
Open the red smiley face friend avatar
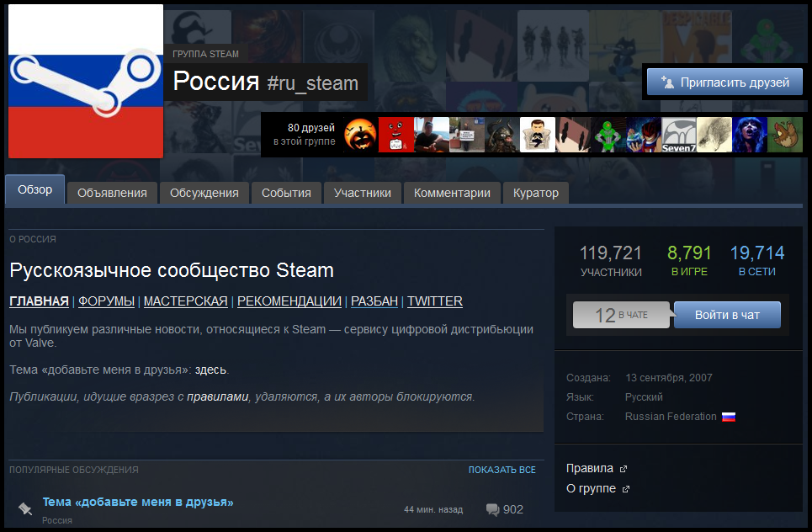(x=395, y=135)
